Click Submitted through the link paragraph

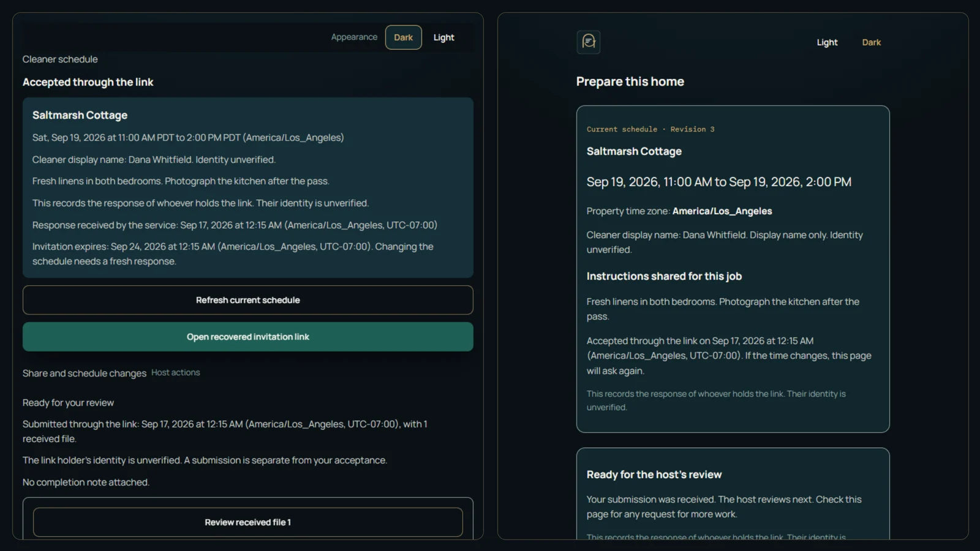click(225, 432)
